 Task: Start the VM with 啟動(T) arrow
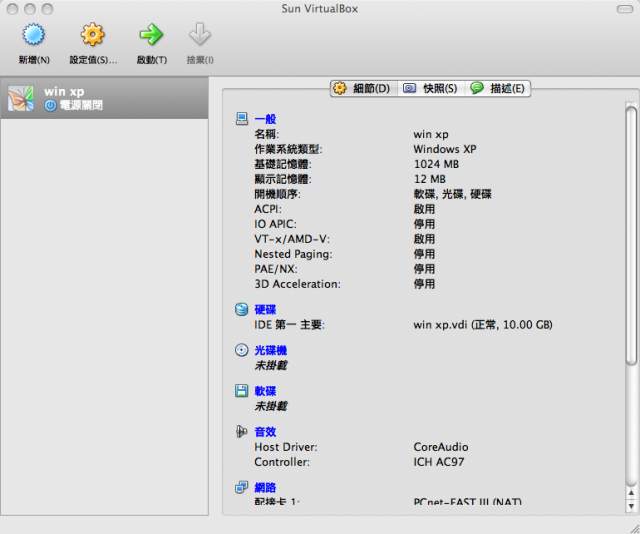pos(151,34)
